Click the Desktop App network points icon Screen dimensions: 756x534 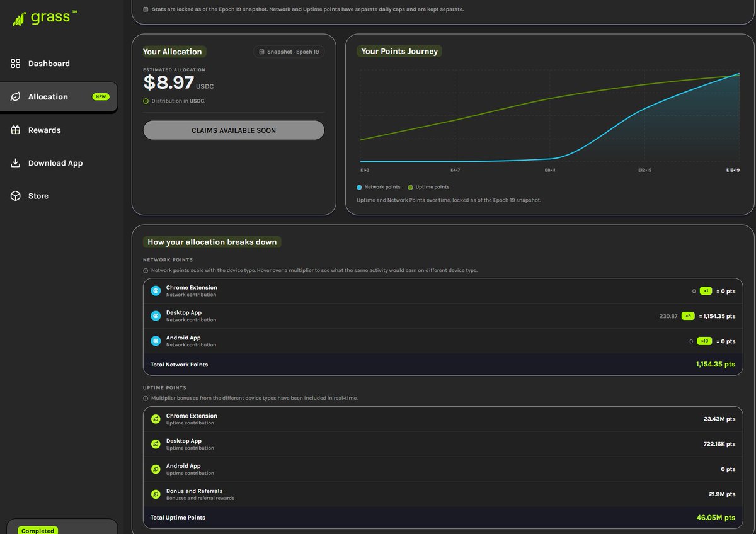pos(156,316)
